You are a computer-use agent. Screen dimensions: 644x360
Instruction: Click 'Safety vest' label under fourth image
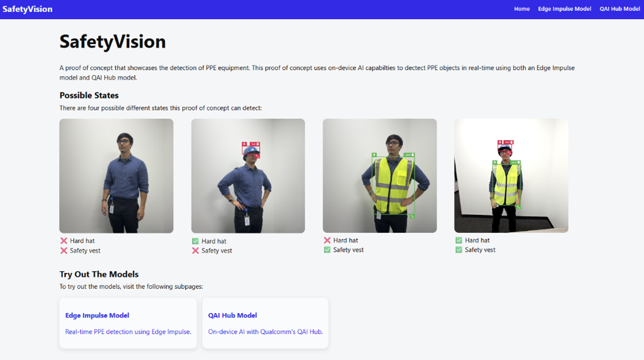click(480, 250)
